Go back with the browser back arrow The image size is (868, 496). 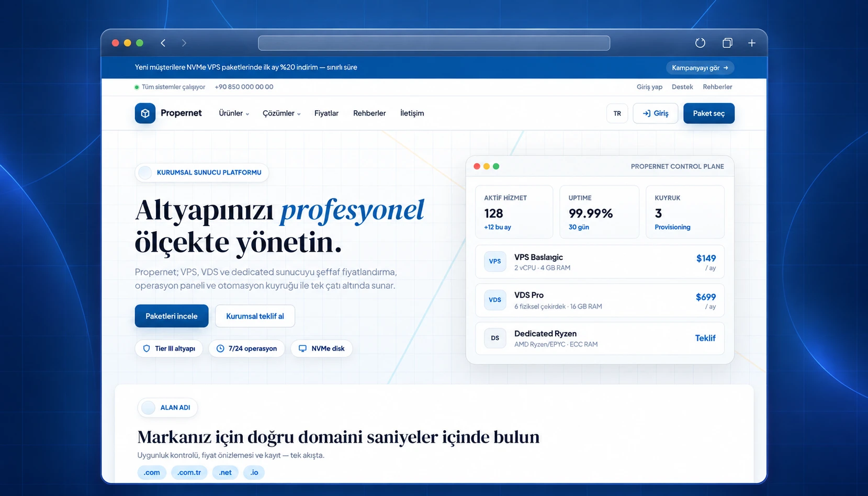pyautogui.click(x=163, y=43)
